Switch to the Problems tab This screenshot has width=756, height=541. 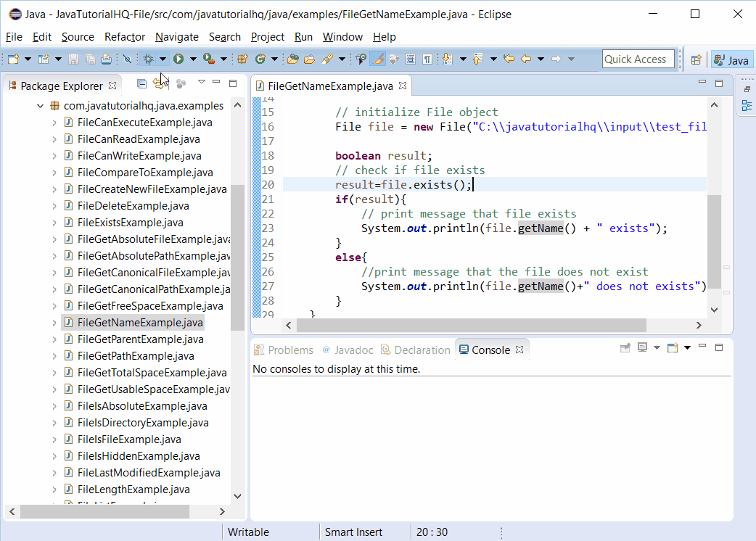point(283,350)
